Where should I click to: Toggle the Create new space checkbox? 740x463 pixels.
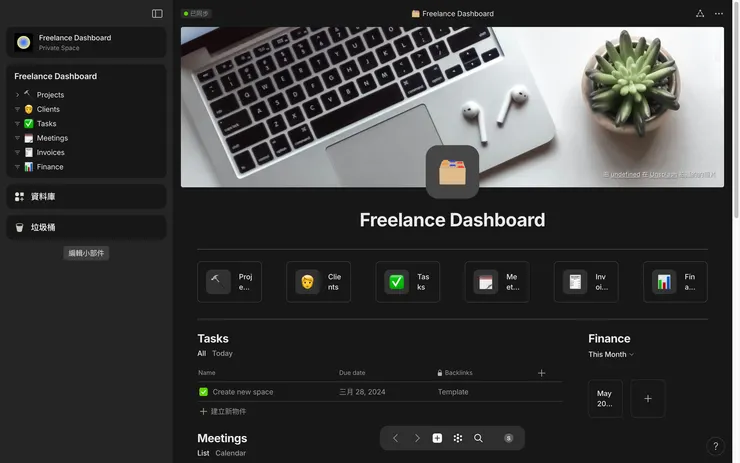click(x=203, y=392)
